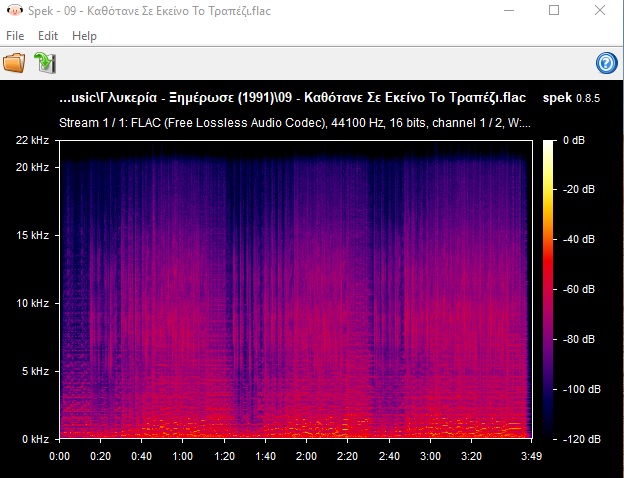Click inside the spectrogram plot area
The height and width of the screenshot is (478, 624).
296,289
